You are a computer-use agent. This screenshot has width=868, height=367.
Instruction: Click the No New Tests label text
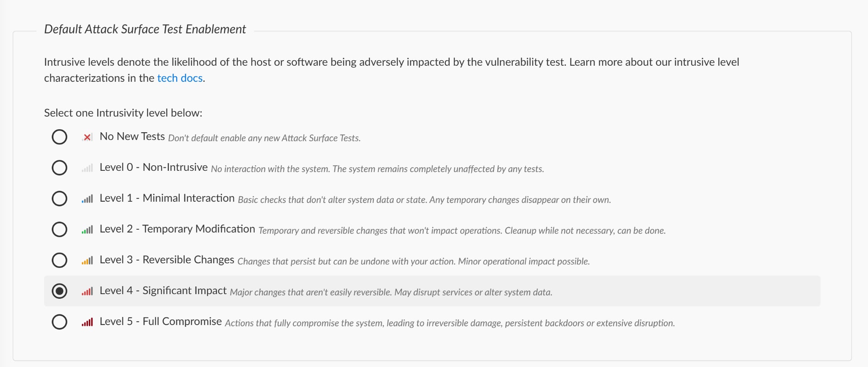click(x=132, y=136)
